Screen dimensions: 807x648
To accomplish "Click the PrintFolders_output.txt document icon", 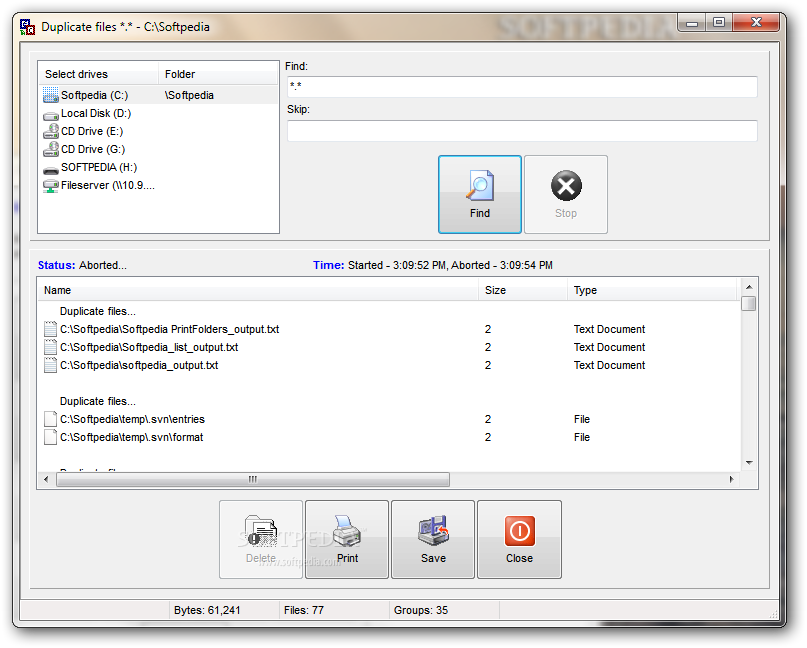I will tap(50, 329).
